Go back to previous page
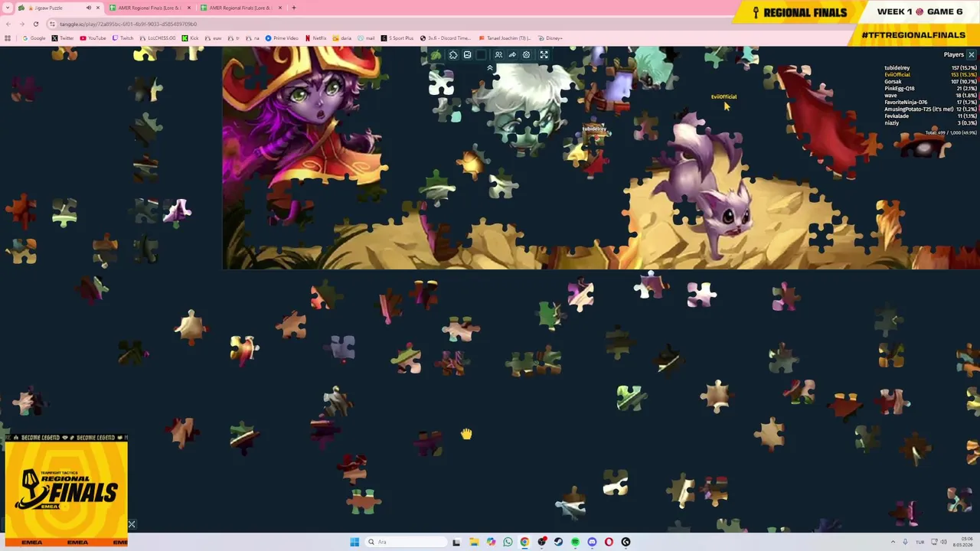The image size is (980, 551). click(8, 24)
